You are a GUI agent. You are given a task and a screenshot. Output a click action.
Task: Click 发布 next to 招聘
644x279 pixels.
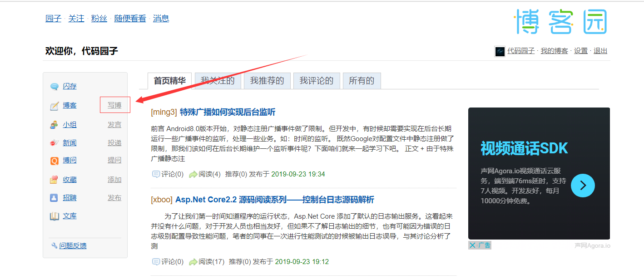[x=114, y=198]
